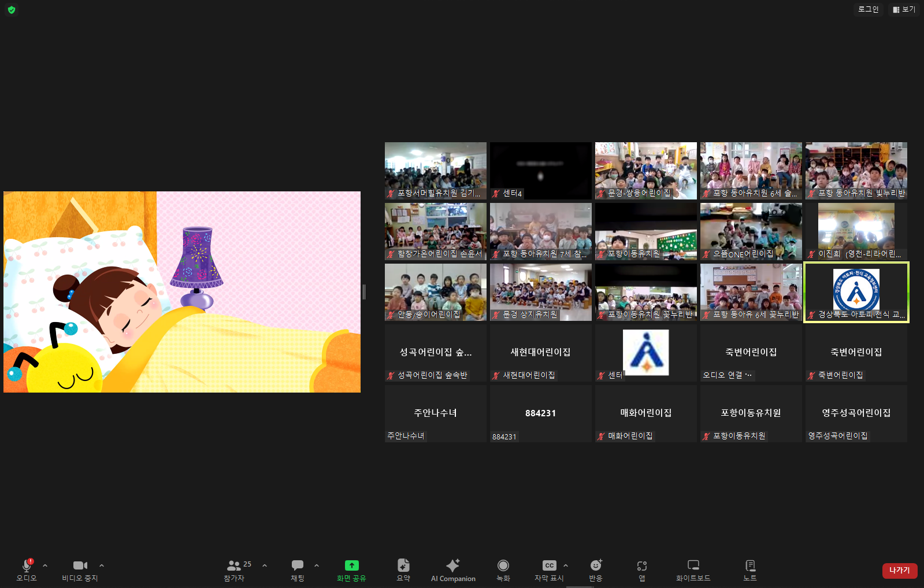924x588 pixels.
Task: Select the 문경-쌍용어린이집 video tile
Action: click(x=646, y=171)
